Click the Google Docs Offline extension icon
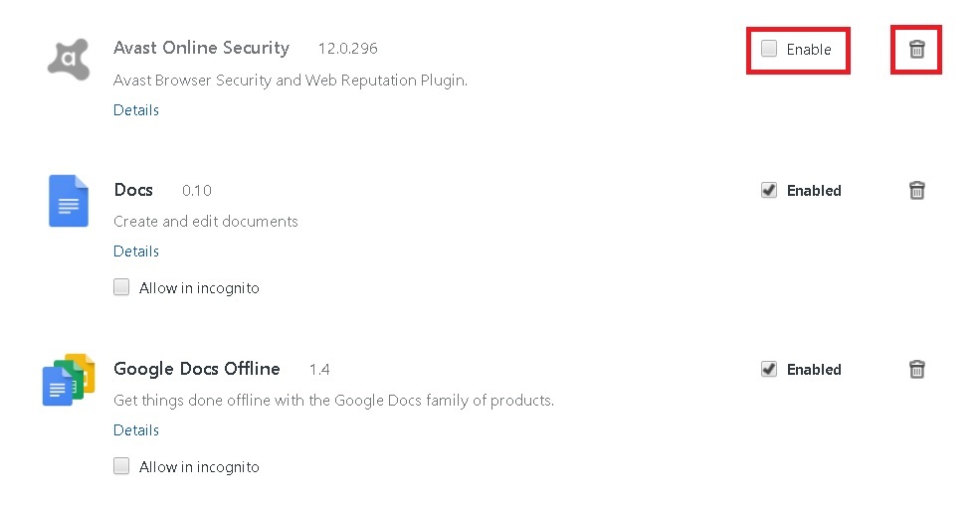The width and height of the screenshot is (980, 505). pos(69,380)
